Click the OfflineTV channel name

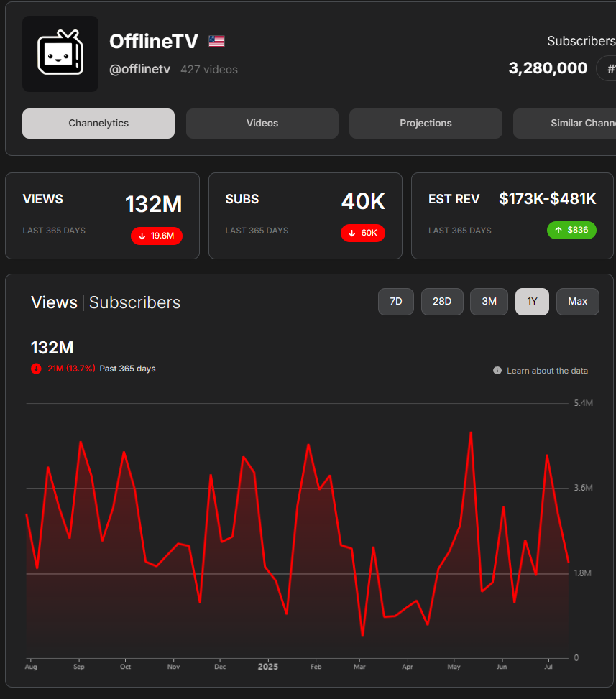(x=154, y=42)
